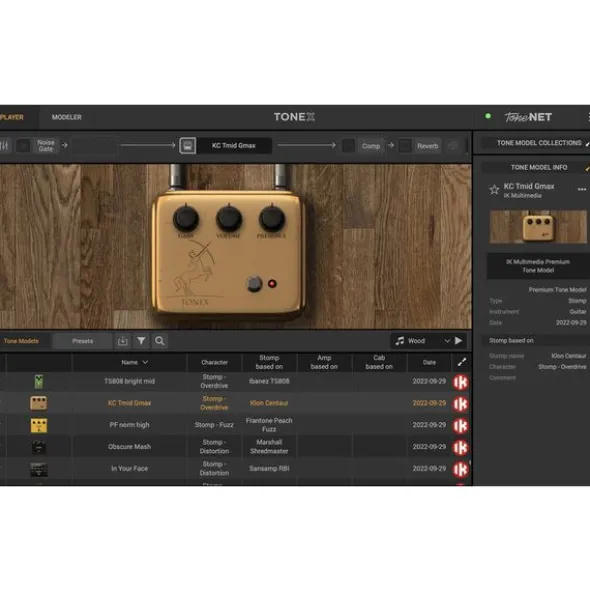590x591 pixels.
Task: Click the Gain knob on the pedal
Action: coord(186,219)
